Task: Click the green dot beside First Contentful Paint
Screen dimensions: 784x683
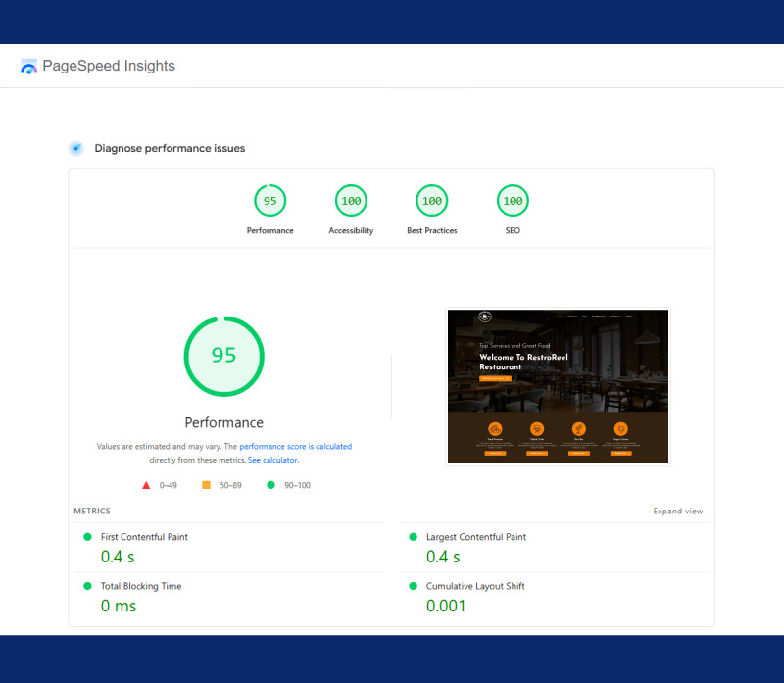Action: tap(87, 537)
